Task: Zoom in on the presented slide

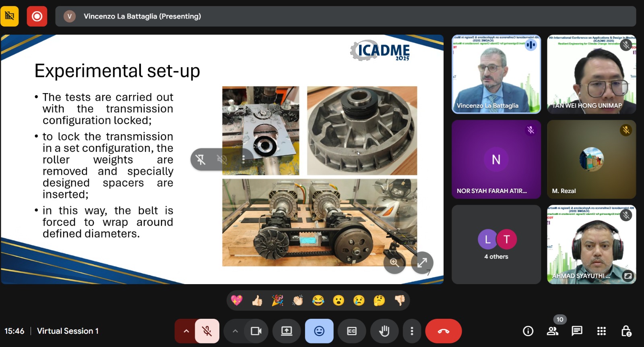Action: click(x=394, y=263)
